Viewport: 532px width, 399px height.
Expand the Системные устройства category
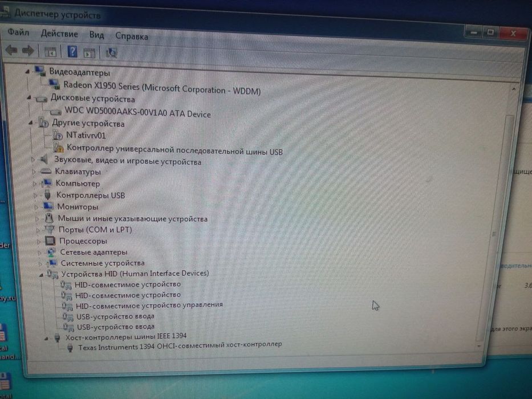click(40, 263)
